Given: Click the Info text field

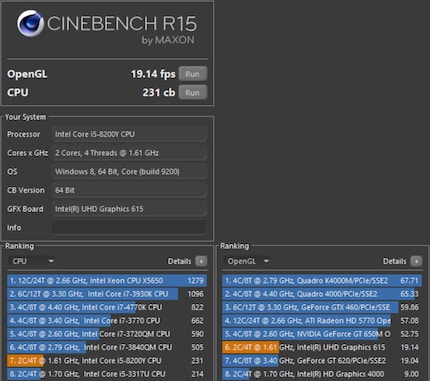Looking at the screenshot, I should tap(129, 227).
